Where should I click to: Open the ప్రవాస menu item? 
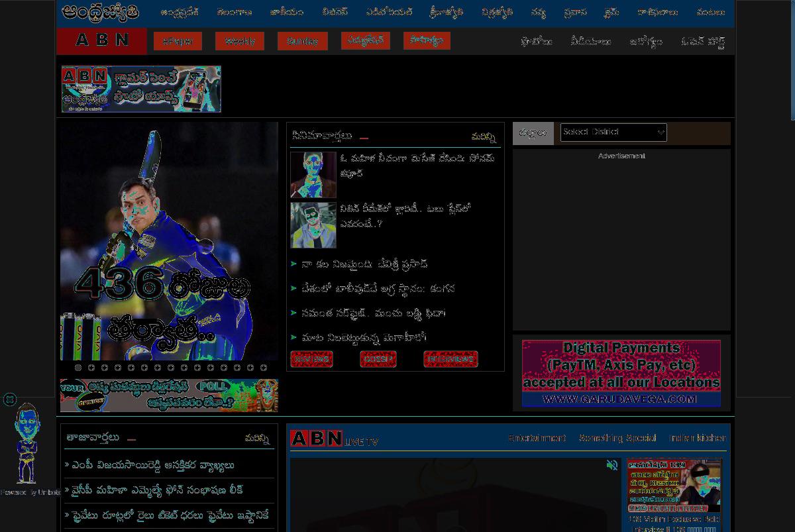[575, 13]
